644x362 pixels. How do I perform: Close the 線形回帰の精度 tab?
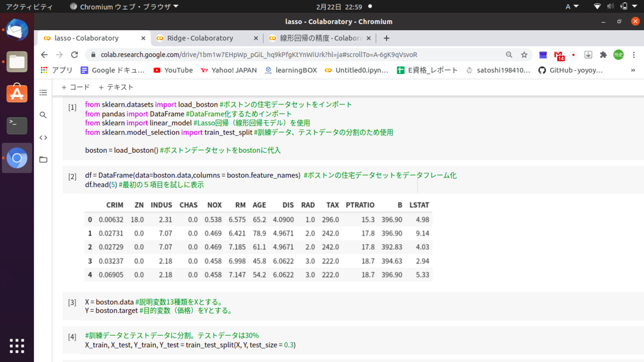[370, 38]
